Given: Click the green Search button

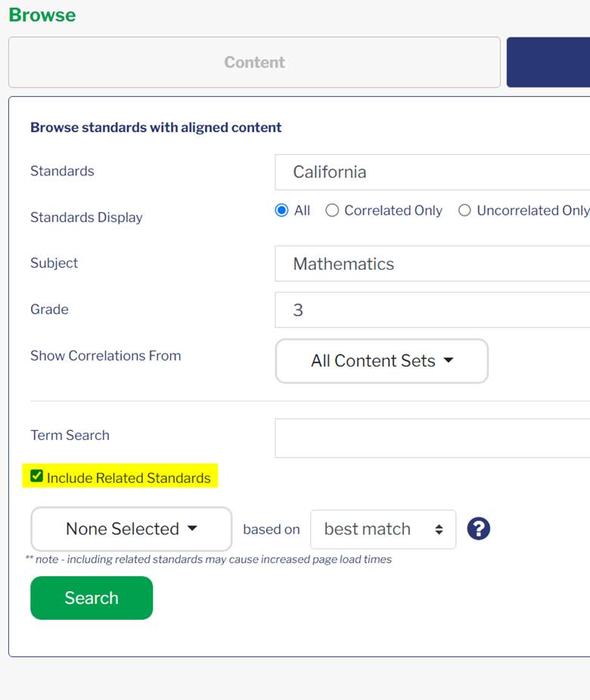Looking at the screenshot, I should click(x=92, y=598).
